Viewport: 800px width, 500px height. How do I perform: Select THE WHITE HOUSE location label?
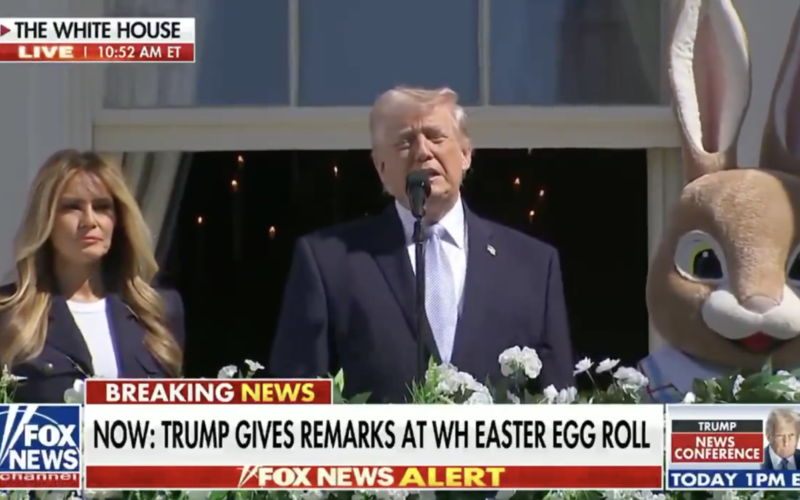(x=97, y=31)
